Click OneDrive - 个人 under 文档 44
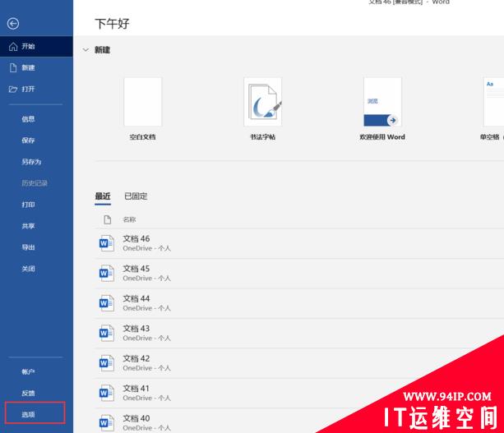Image resolution: width=504 pixels, height=433 pixels. click(x=147, y=308)
